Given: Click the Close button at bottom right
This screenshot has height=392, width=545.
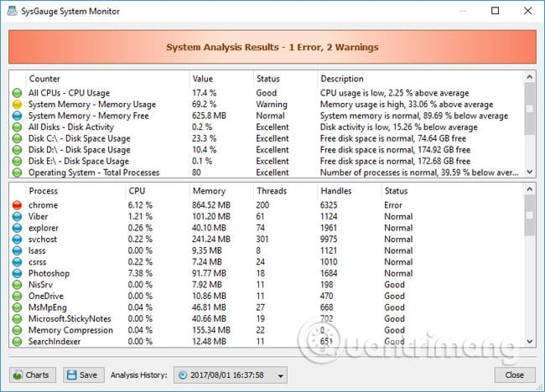Looking at the screenshot, I should 515,375.
